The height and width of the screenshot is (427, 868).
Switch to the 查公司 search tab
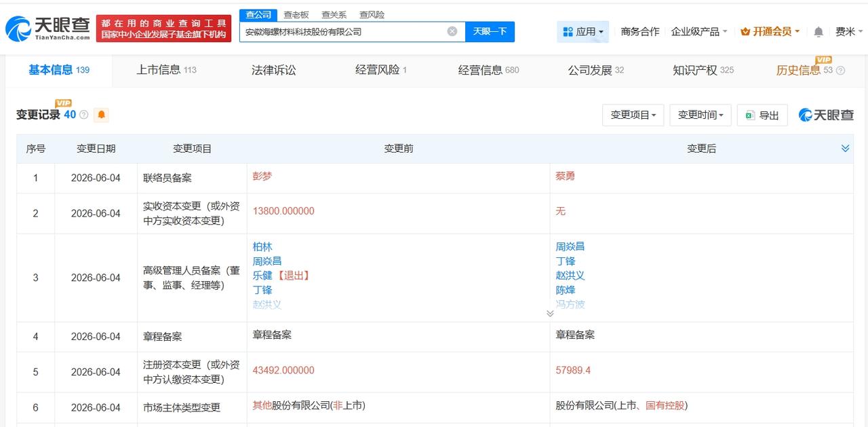coord(258,14)
